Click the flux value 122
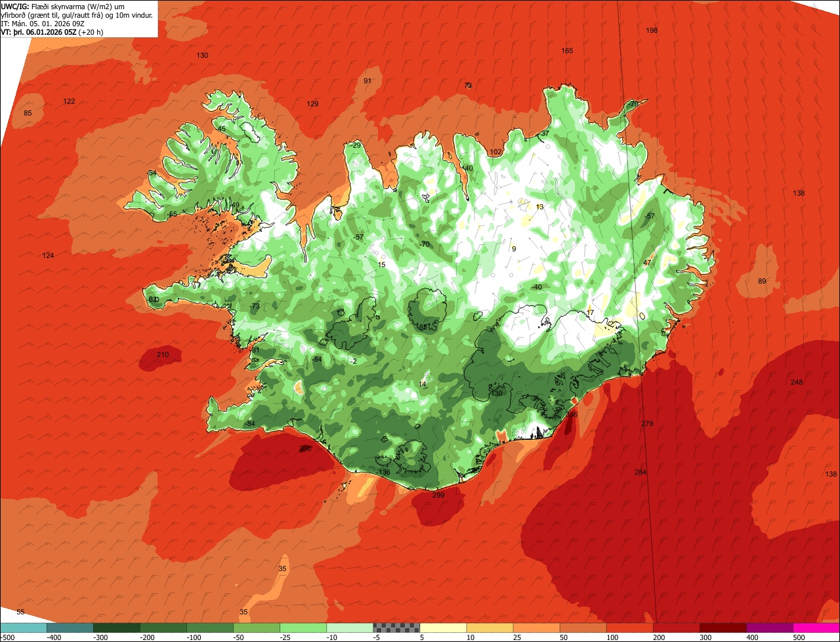This screenshot has width=840, height=642. click(x=69, y=101)
